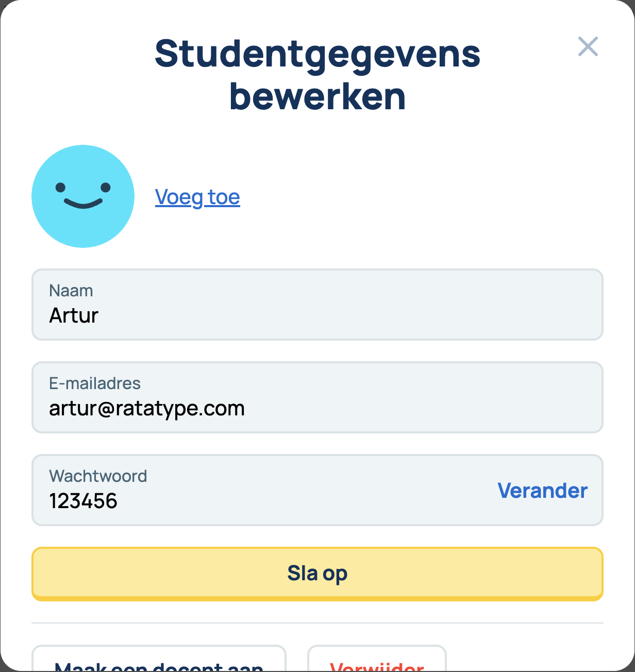635x672 pixels.
Task: Click the blue smiley avatar image
Action: point(83,196)
